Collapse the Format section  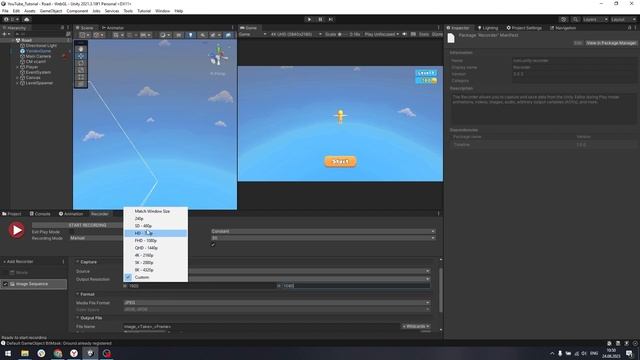pos(78,294)
